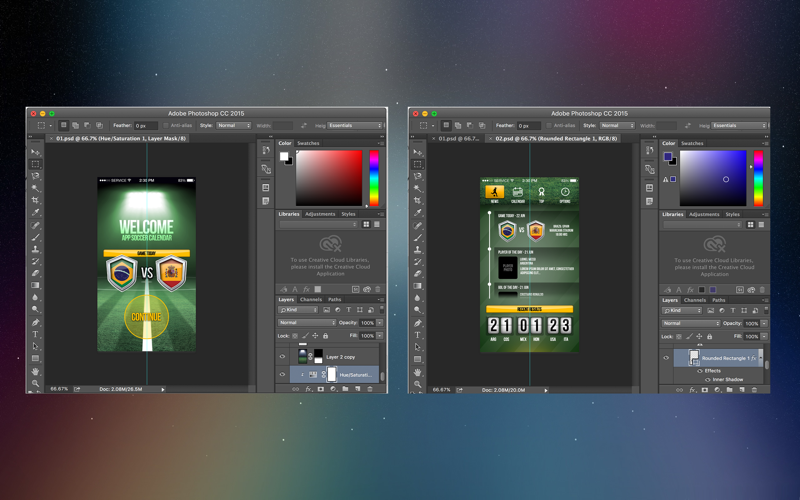Select the Crop tool in the left window

pyautogui.click(x=35, y=201)
